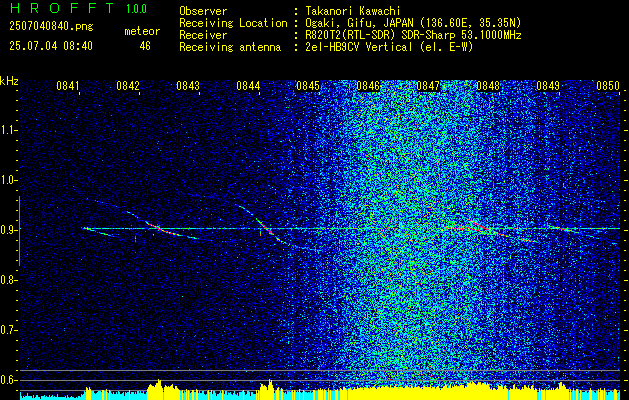Click time marker 0842
The width and height of the screenshot is (629, 400).
[x=128, y=86]
